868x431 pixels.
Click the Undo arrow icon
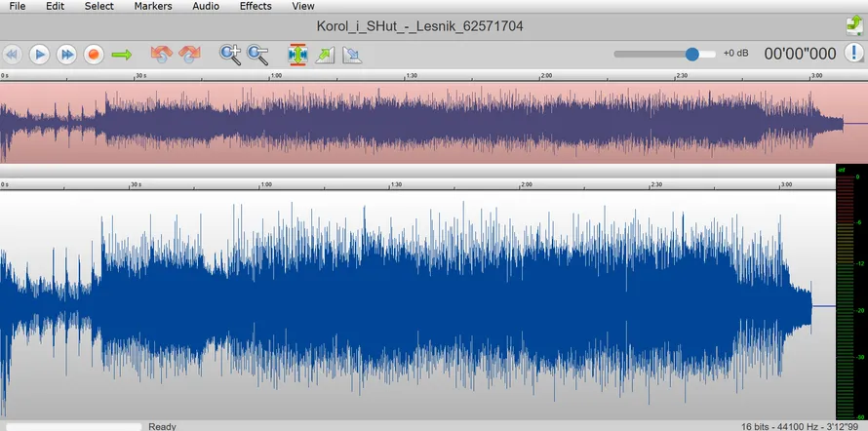(161, 55)
